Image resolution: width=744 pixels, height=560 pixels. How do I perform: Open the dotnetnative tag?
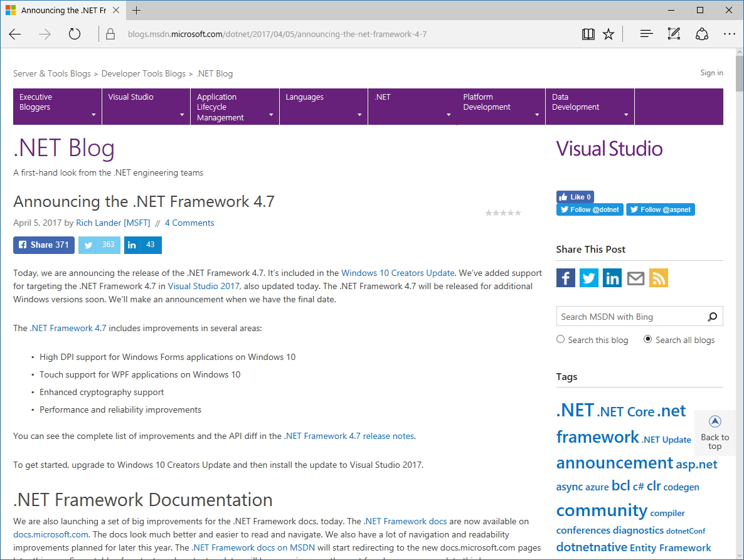(592, 547)
